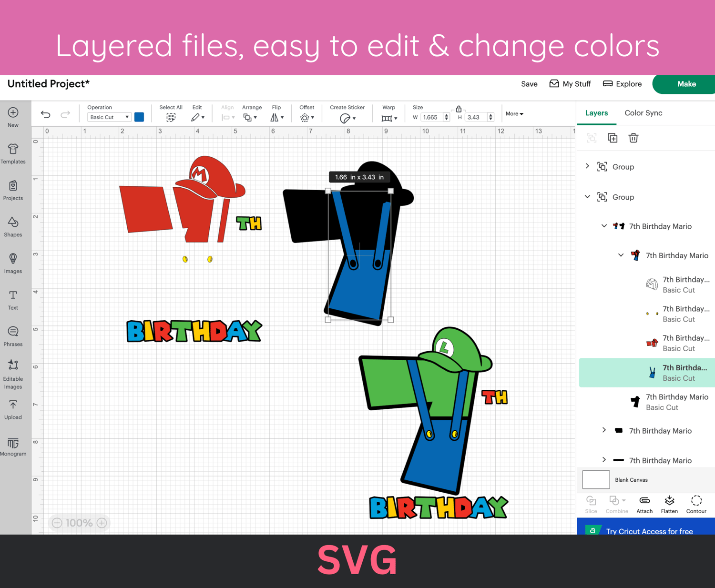Select the hat outline Basic Cut layer
The width and height of the screenshot is (715, 588).
(x=647, y=284)
